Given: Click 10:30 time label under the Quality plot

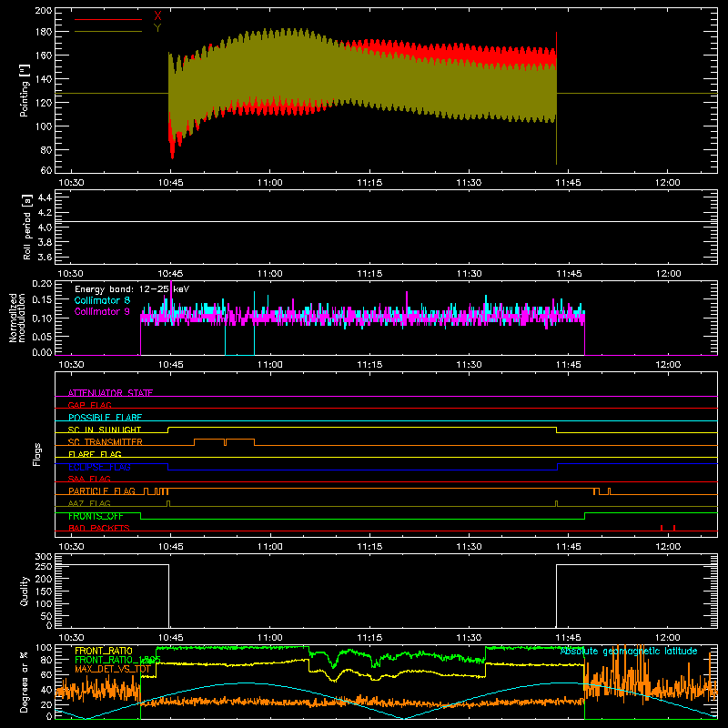Looking at the screenshot, I should coord(71,638).
